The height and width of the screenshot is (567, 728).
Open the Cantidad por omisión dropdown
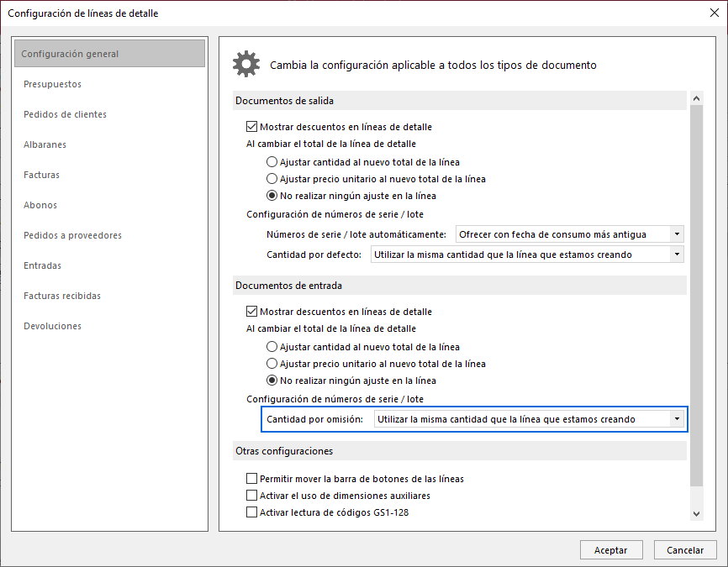(529, 419)
